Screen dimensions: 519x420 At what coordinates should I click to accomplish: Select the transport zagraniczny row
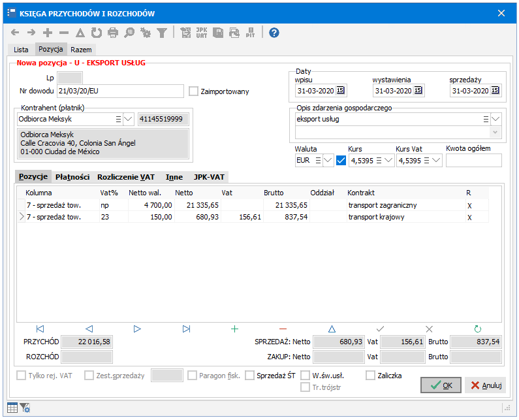click(x=253, y=205)
